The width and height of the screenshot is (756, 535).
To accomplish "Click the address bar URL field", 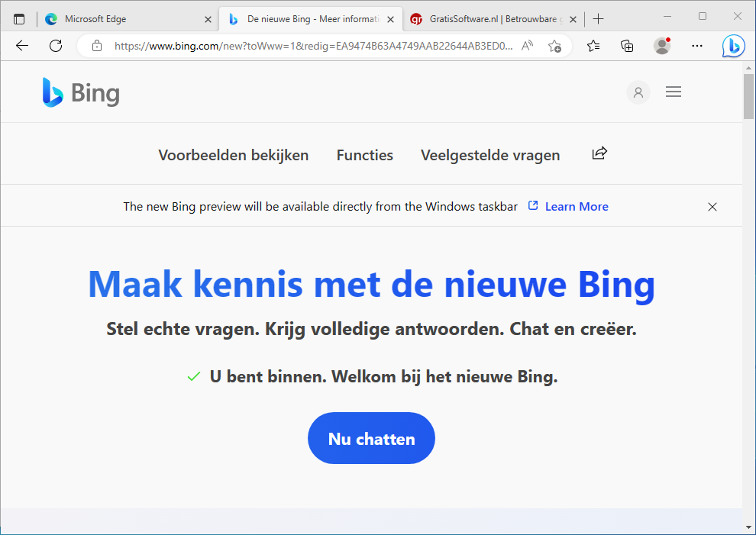I will (x=313, y=46).
